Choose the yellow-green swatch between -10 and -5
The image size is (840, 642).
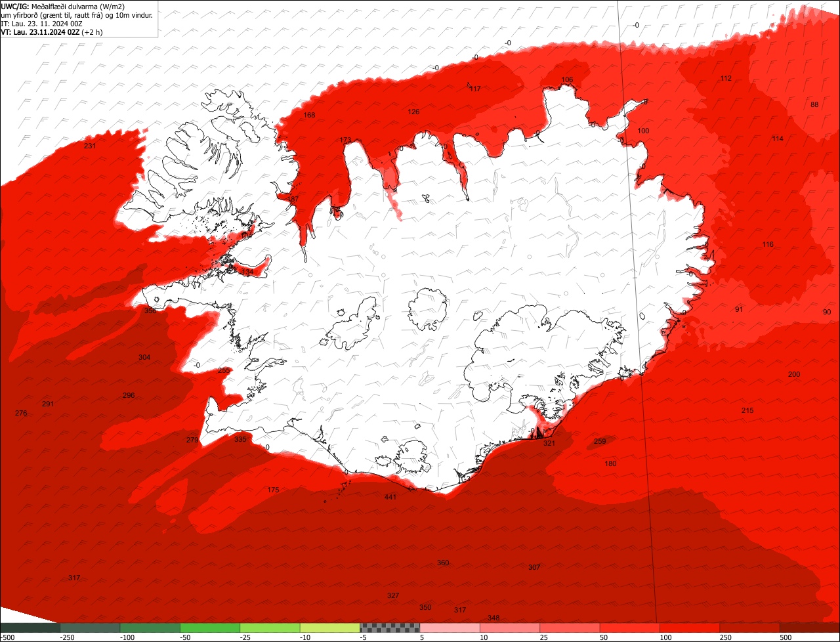coord(330,628)
